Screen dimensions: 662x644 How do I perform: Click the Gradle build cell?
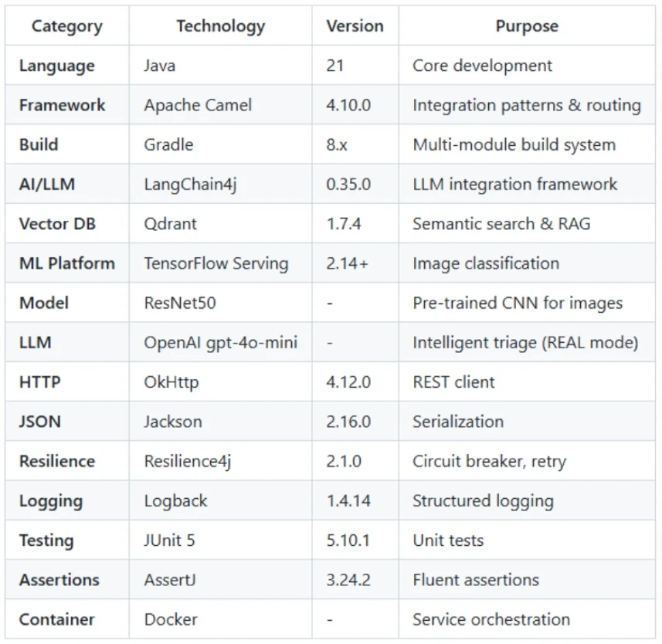[168, 144]
